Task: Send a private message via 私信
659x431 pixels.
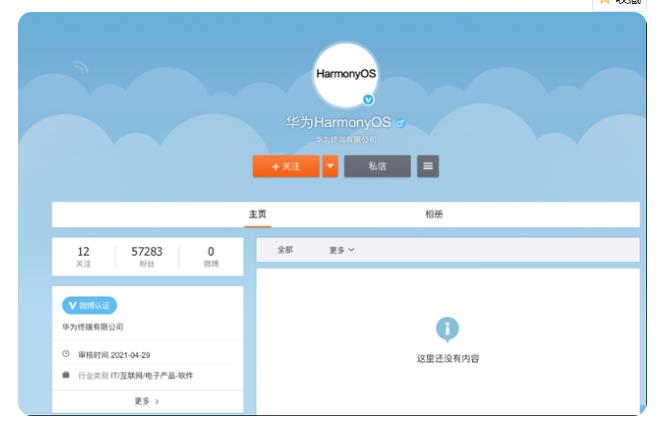Action: (x=377, y=166)
